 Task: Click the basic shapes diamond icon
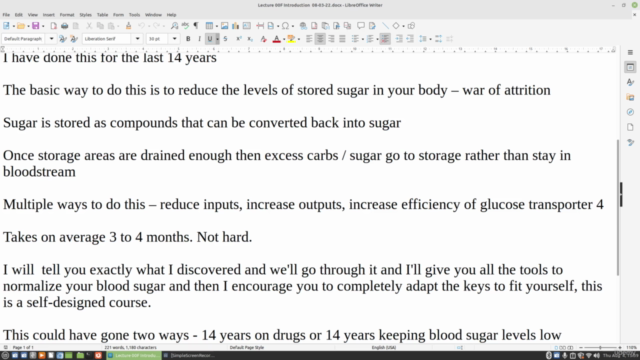(x=396, y=26)
